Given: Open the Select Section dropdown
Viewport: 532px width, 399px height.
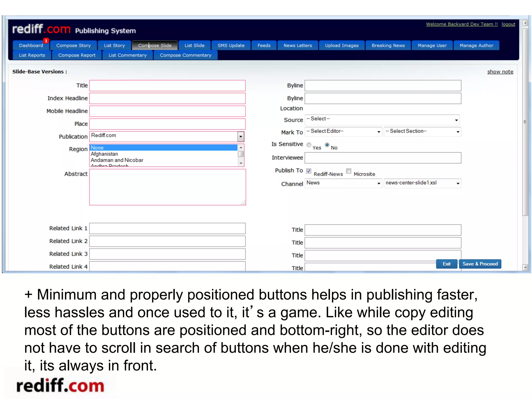Looking at the screenshot, I should coord(422,132).
